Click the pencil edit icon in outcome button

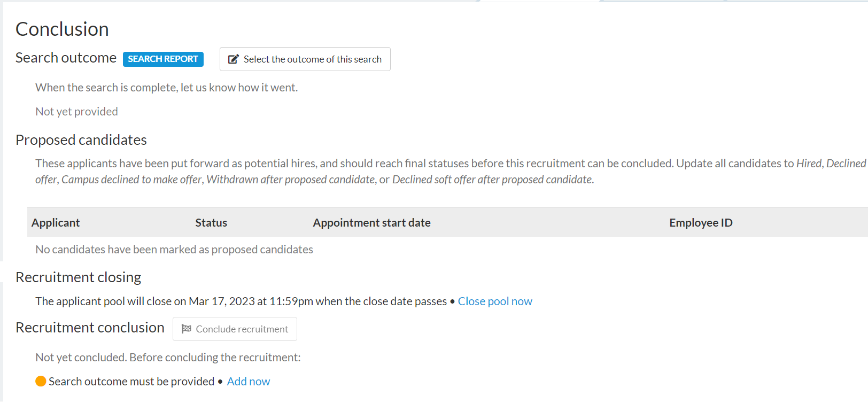coord(234,59)
